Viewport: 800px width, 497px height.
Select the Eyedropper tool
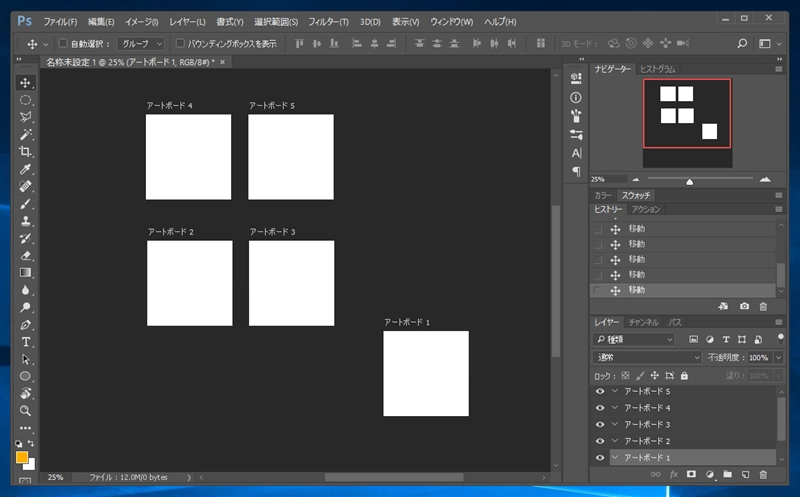pyautogui.click(x=26, y=169)
